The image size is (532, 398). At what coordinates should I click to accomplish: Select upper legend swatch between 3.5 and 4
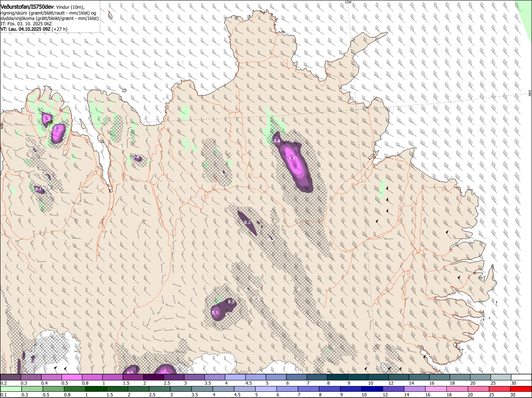(215, 377)
